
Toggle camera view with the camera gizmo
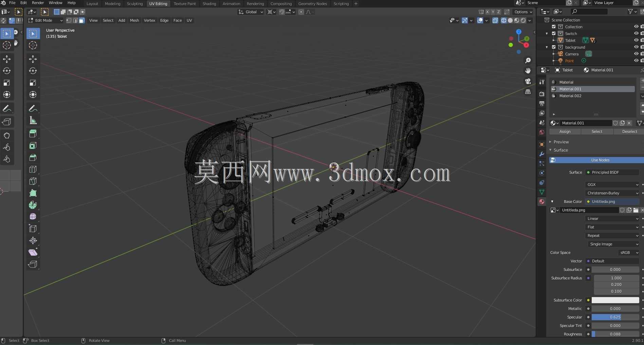pos(528,81)
